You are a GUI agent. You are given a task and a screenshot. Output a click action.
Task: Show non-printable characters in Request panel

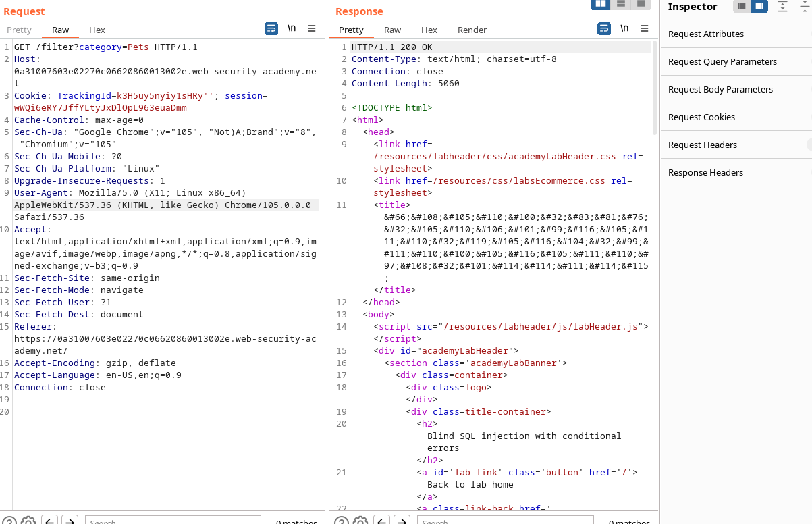[292, 28]
